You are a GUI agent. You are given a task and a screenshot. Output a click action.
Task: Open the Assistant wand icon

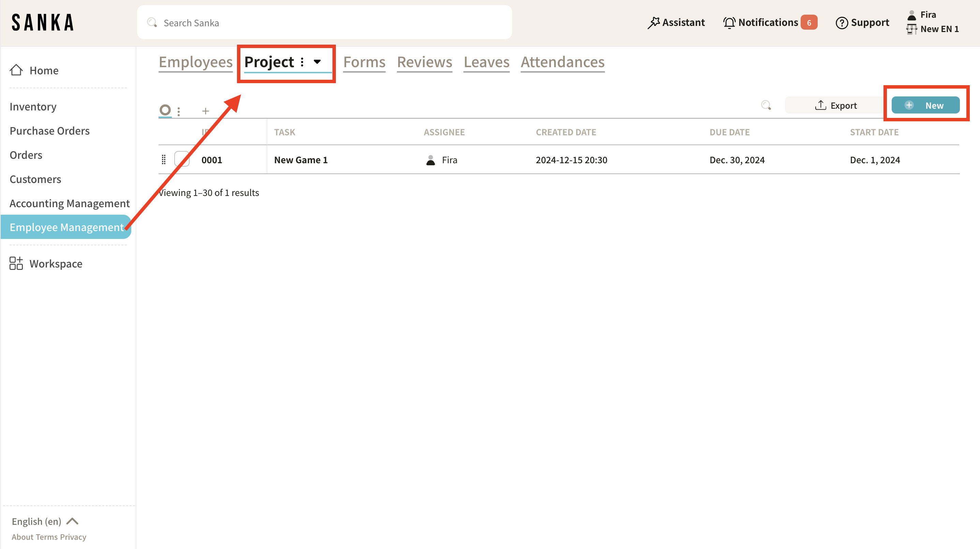[x=653, y=23]
